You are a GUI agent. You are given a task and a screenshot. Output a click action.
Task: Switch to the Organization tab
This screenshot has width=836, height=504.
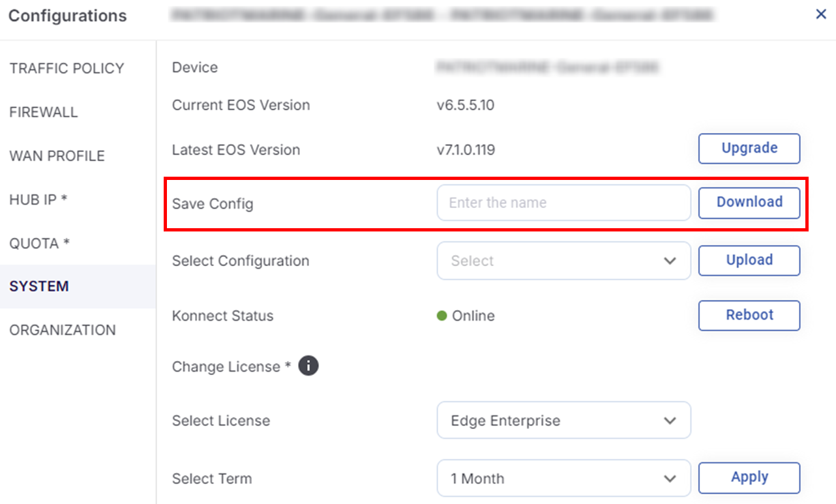[x=63, y=330]
